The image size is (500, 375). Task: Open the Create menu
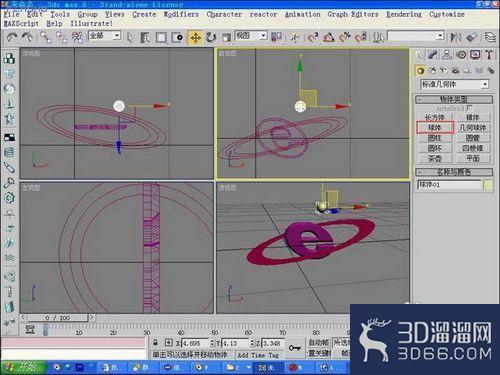[144, 14]
